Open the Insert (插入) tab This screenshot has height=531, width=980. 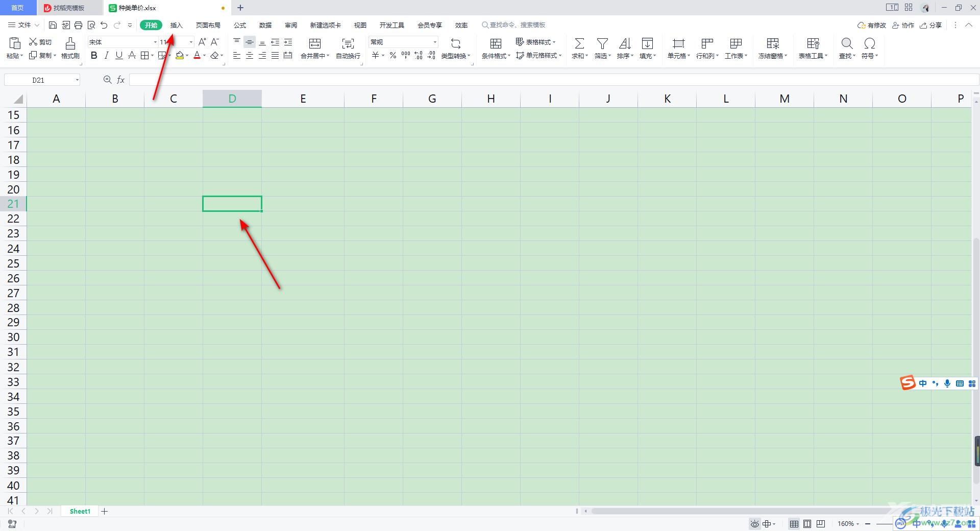[x=176, y=25]
